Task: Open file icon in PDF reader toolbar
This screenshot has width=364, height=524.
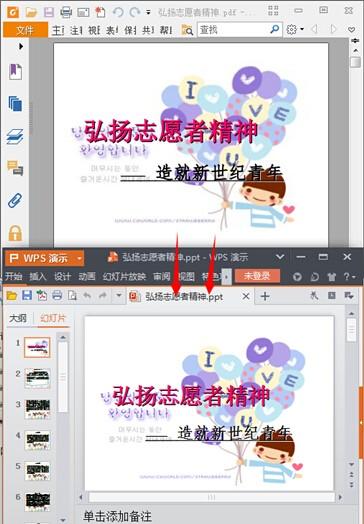Action: [x=31, y=12]
